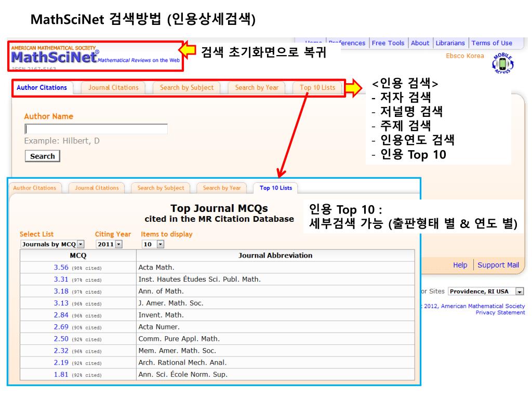Open the Providence, RI USA mirror sites dropdown

pyautogui.click(x=486, y=291)
